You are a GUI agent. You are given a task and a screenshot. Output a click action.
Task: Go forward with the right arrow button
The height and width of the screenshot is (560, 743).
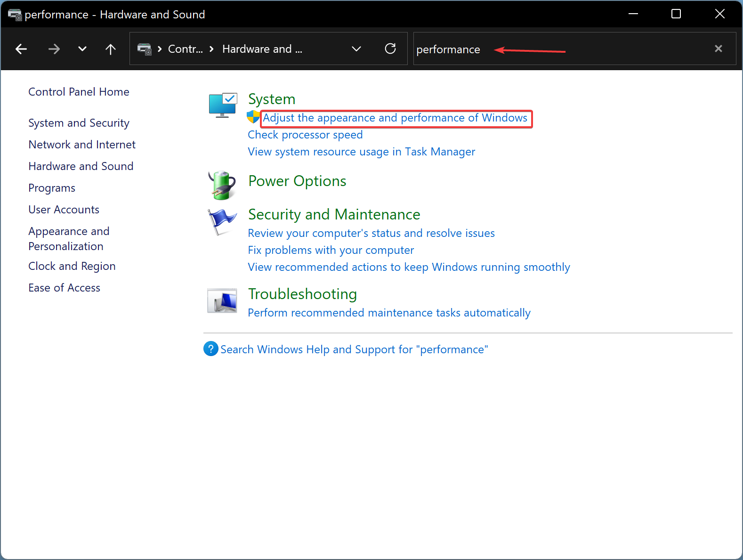click(54, 49)
